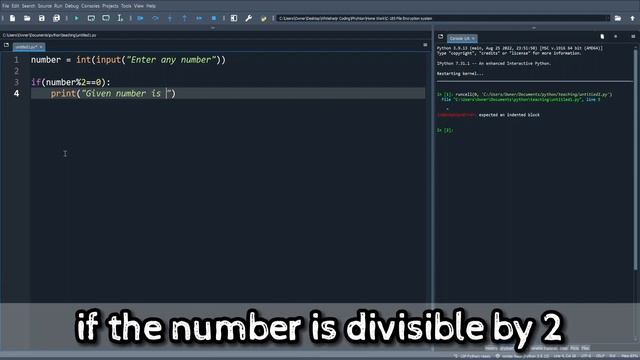
Task: Open the Projects menu
Action: click(110, 6)
